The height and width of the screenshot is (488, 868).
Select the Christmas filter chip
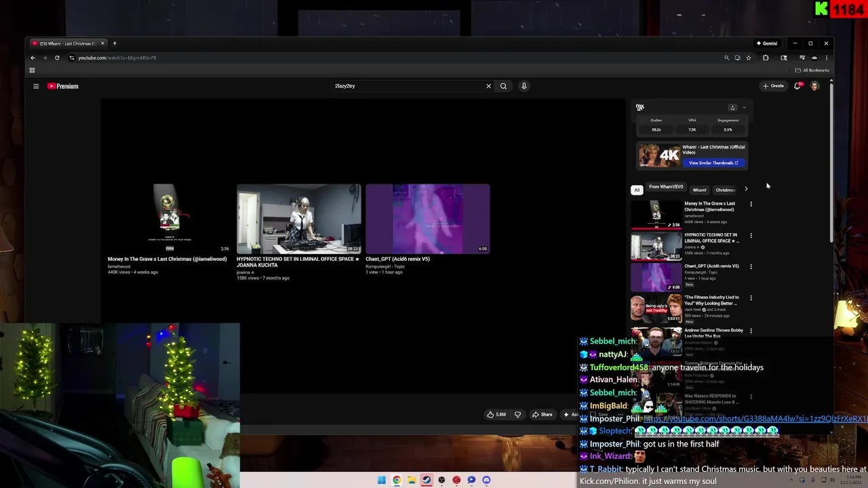tap(725, 190)
